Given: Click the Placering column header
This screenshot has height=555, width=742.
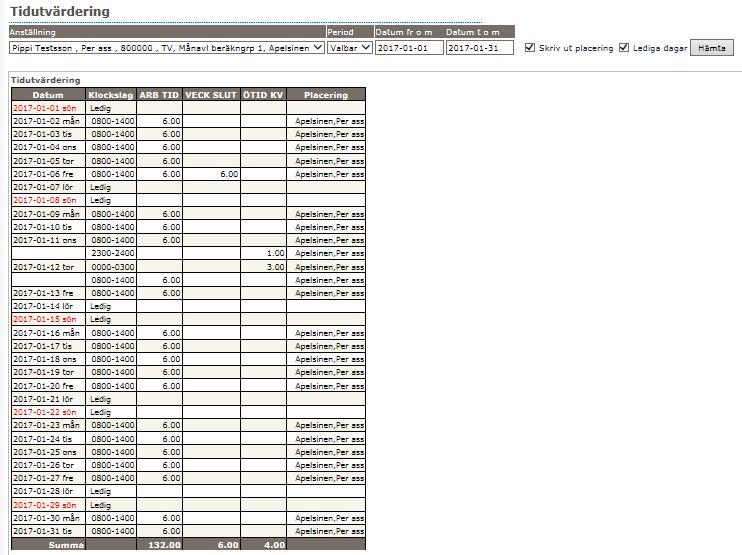Looking at the screenshot, I should point(326,95).
